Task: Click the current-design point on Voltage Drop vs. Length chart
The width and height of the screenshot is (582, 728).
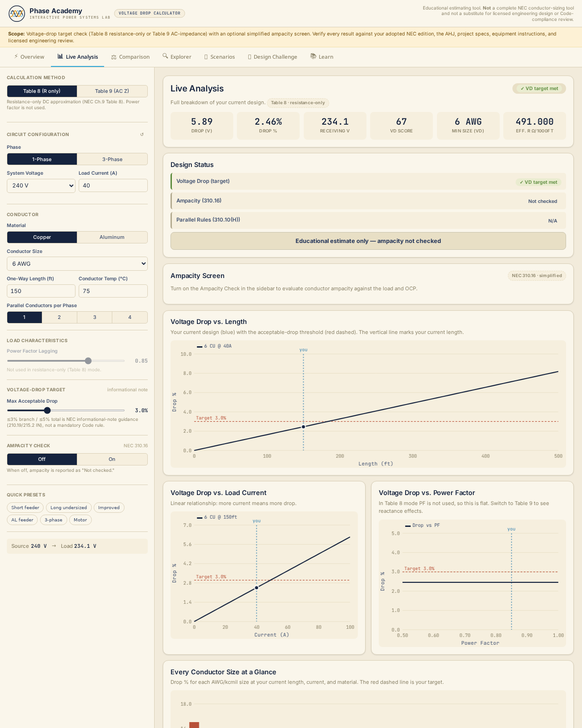Action: (303, 427)
